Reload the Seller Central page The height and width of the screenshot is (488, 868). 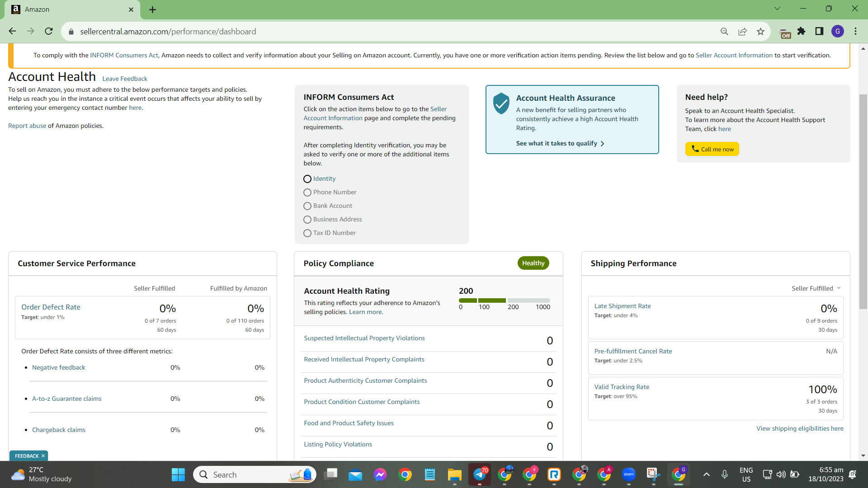[x=49, y=31]
